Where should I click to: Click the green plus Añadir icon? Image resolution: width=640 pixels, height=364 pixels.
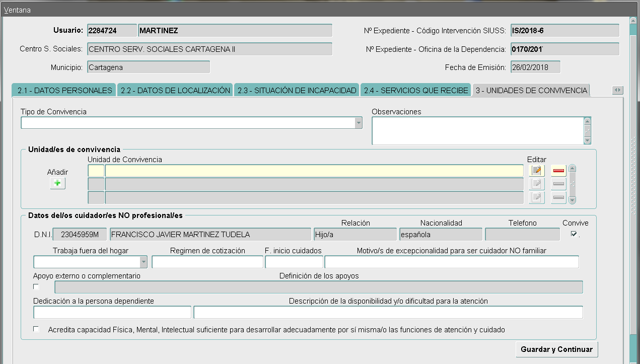pyautogui.click(x=57, y=184)
